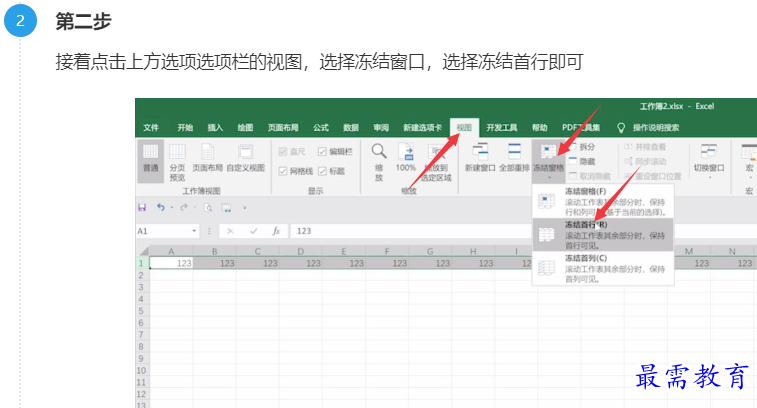Select row 1 header
This screenshot has width=757, height=408.
[141, 263]
